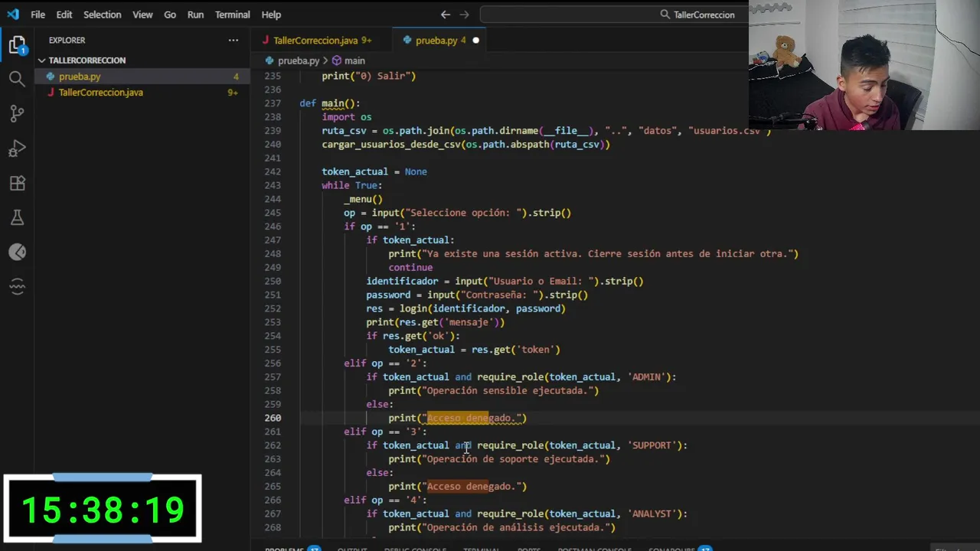Click 'continue' keyword on line 249
980x551 pixels.
point(410,268)
